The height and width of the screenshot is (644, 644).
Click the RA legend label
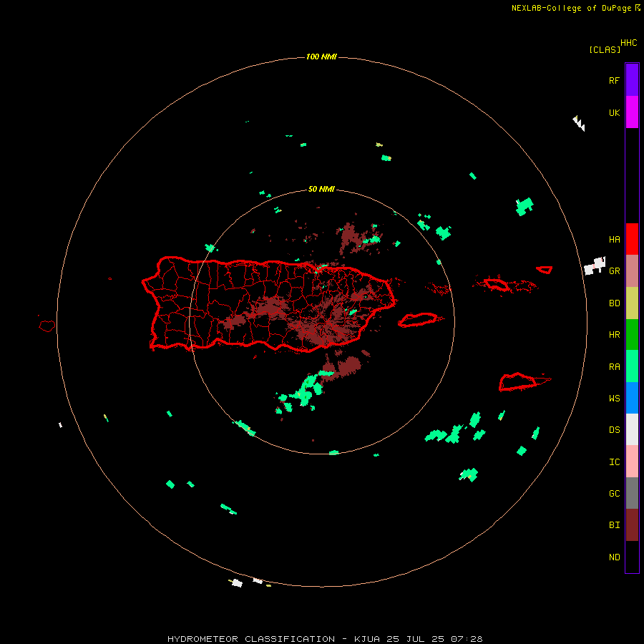coord(615,367)
